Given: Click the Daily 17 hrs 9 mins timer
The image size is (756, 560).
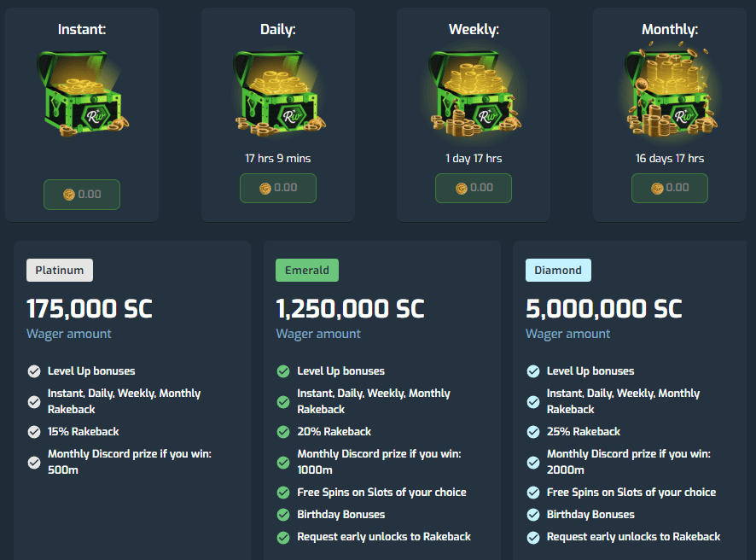Looking at the screenshot, I should [277, 159].
